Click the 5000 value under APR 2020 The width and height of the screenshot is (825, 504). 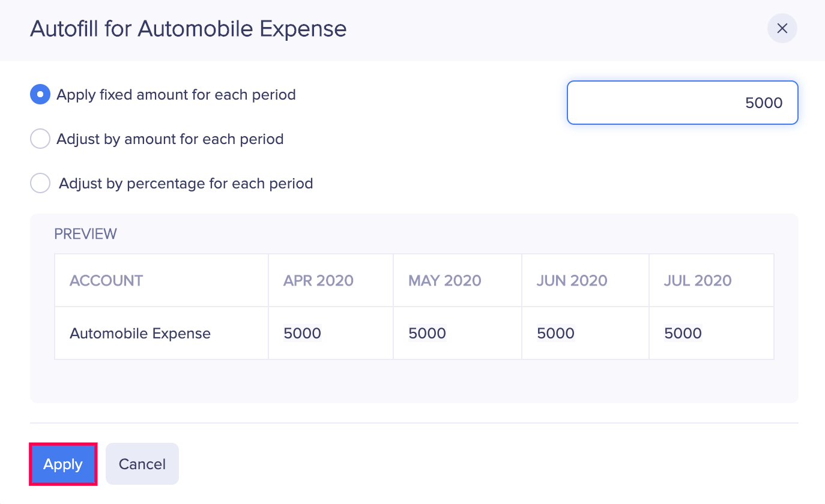[x=302, y=333]
